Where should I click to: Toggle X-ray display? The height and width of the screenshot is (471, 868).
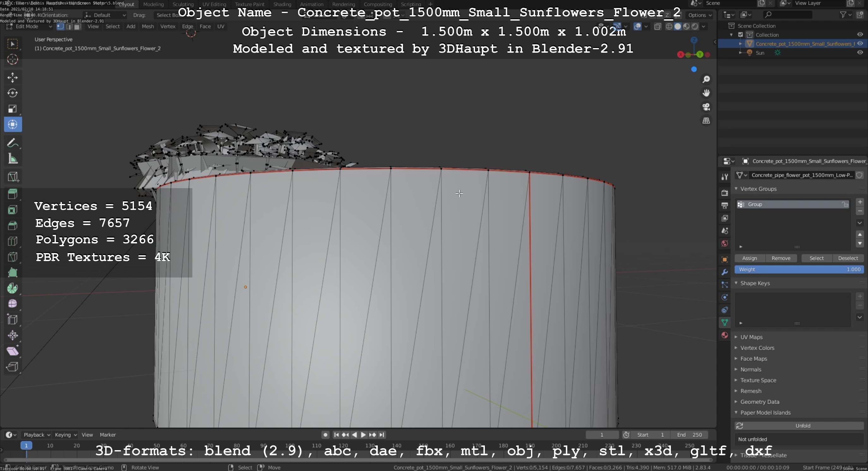point(657,27)
